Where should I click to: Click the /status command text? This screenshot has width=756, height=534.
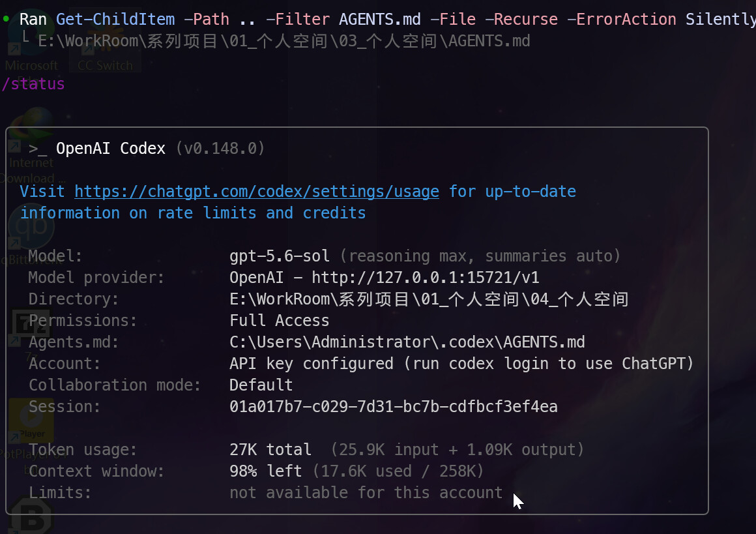(33, 84)
